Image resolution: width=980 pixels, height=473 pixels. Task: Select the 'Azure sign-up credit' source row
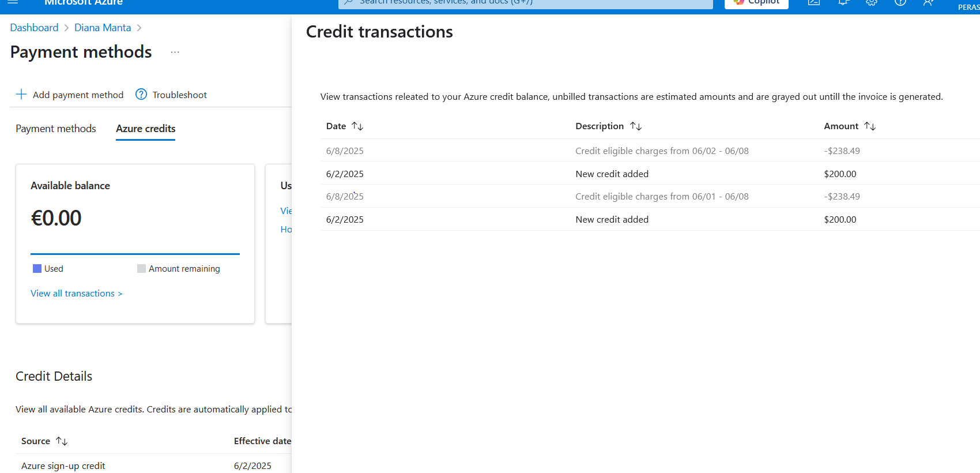[x=63, y=466]
